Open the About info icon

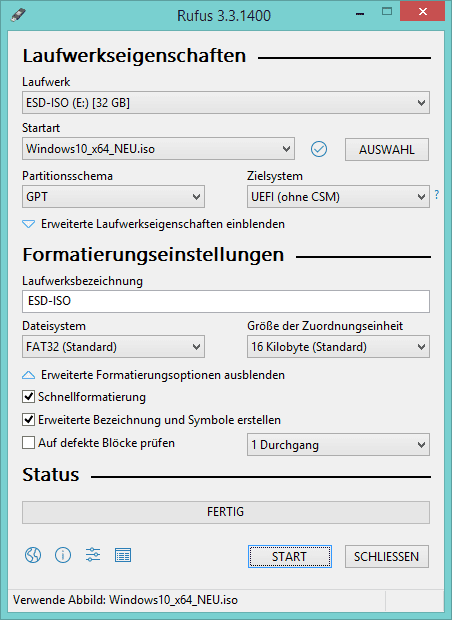(63, 555)
